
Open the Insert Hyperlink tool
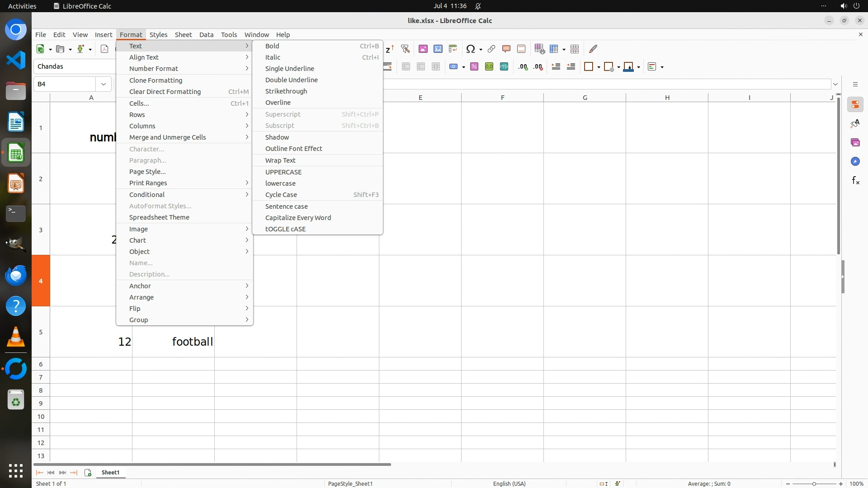(x=491, y=49)
